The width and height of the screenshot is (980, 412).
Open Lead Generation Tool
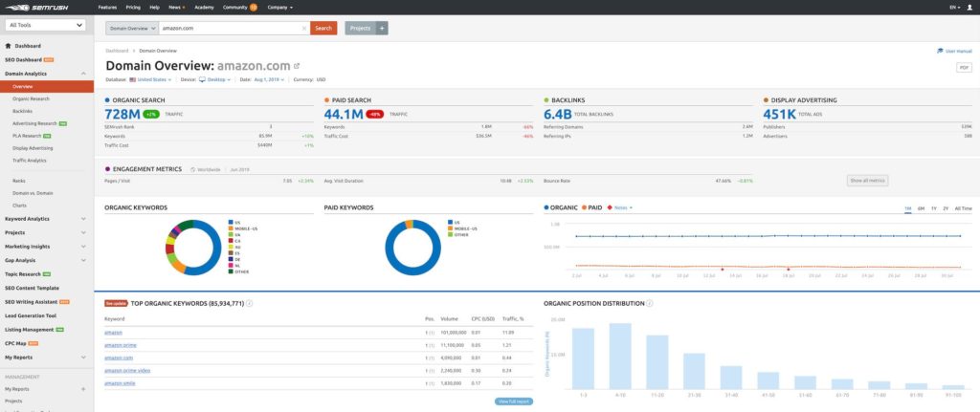(31, 315)
